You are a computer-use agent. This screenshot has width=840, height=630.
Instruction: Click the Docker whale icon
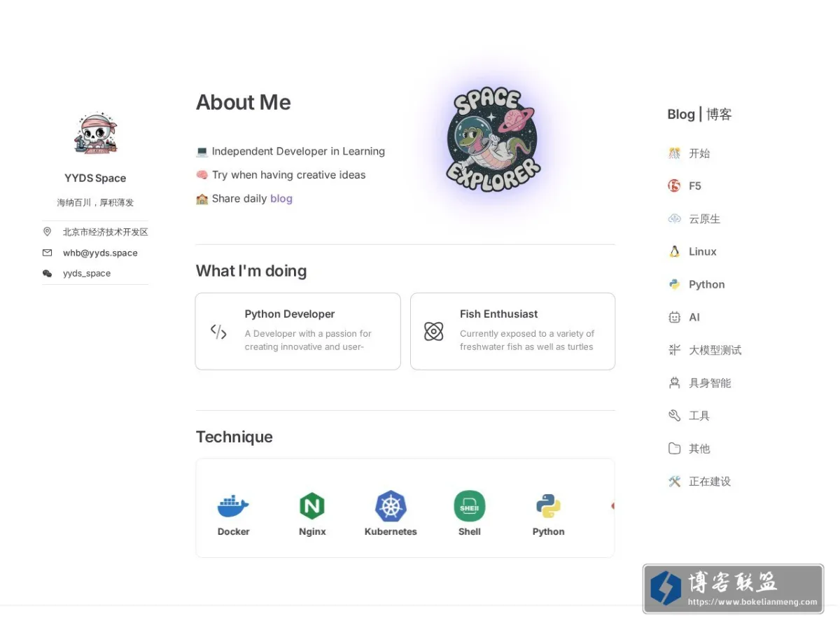[x=233, y=505]
